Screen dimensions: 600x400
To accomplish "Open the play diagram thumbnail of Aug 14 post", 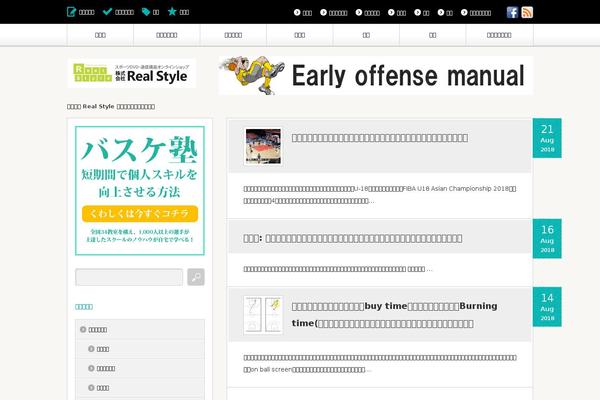I will coord(263,315).
